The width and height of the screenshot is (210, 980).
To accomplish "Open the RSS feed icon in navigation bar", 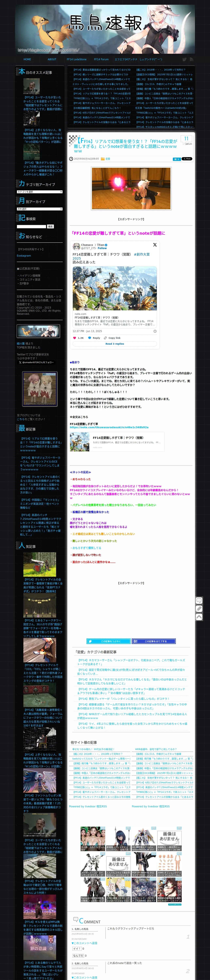I will pos(191,59).
